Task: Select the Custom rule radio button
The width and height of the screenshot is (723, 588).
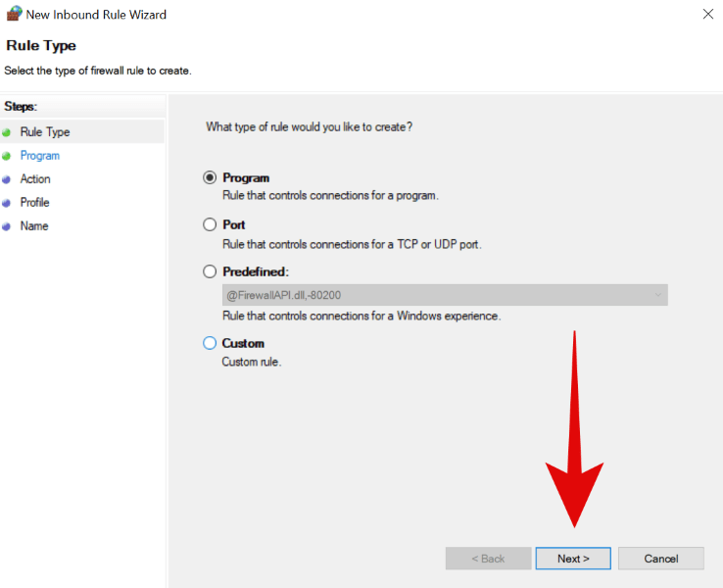Action: click(209, 344)
